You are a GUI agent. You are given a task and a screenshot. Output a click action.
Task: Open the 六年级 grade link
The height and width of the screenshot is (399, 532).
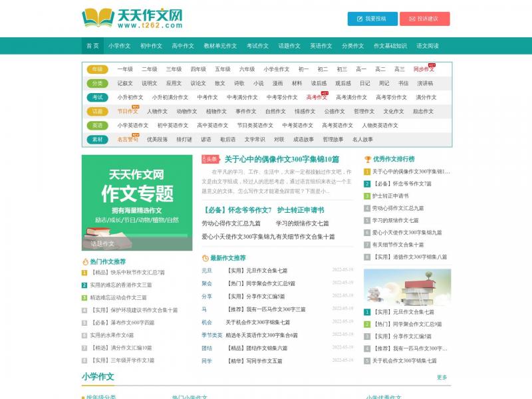click(247, 69)
